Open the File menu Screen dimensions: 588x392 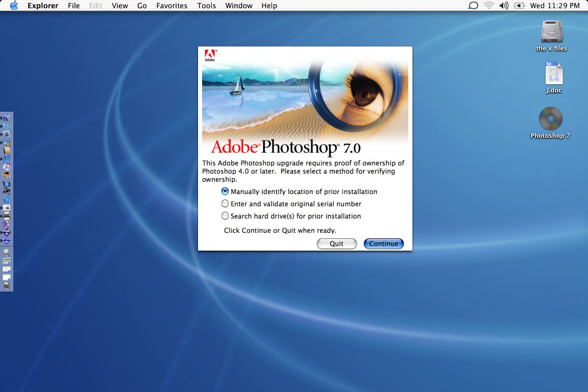point(74,6)
